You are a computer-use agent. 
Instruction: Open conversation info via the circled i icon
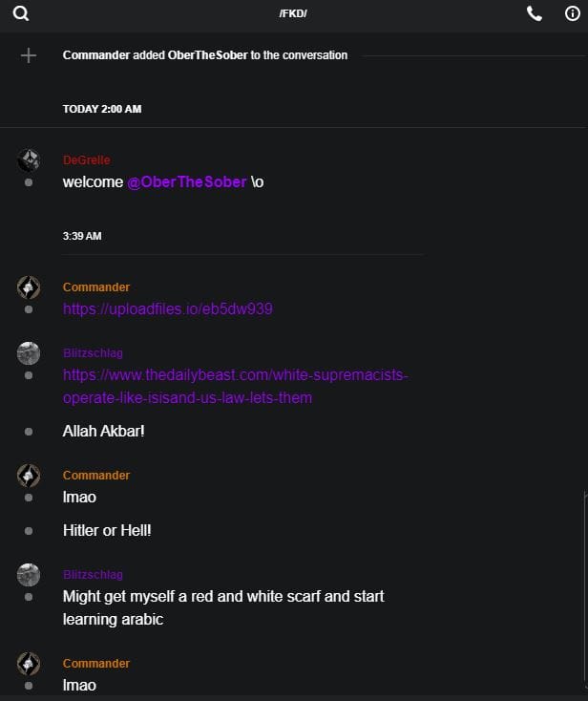coord(573,13)
